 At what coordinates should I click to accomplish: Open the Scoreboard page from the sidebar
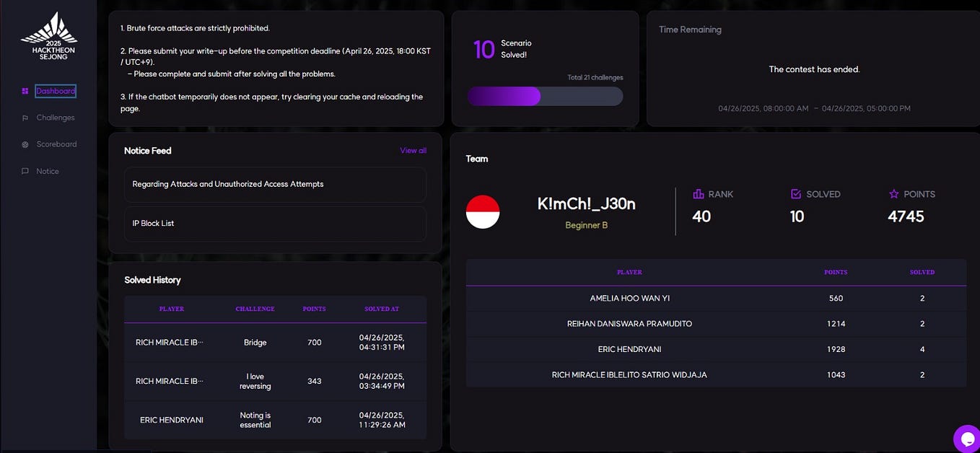(x=56, y=144)
